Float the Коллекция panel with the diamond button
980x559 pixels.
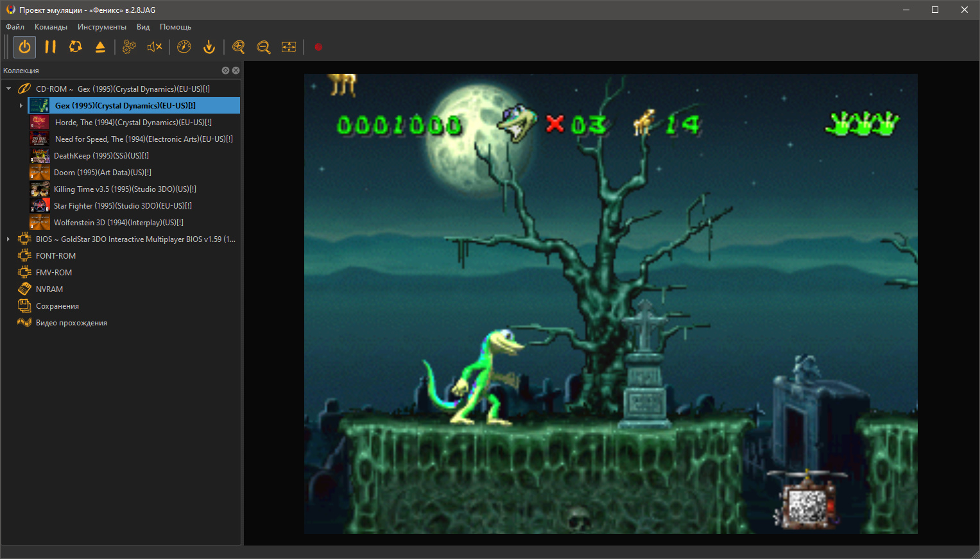tap(225, 71)
